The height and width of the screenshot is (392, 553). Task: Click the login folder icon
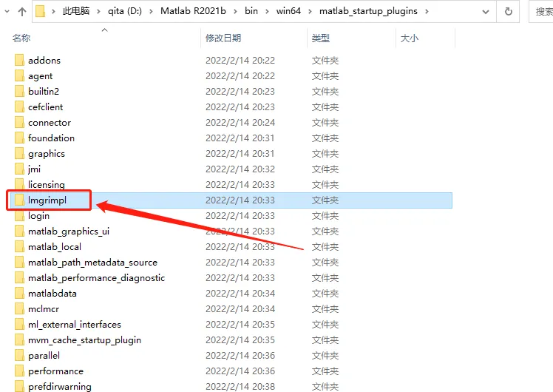[19, 215]
